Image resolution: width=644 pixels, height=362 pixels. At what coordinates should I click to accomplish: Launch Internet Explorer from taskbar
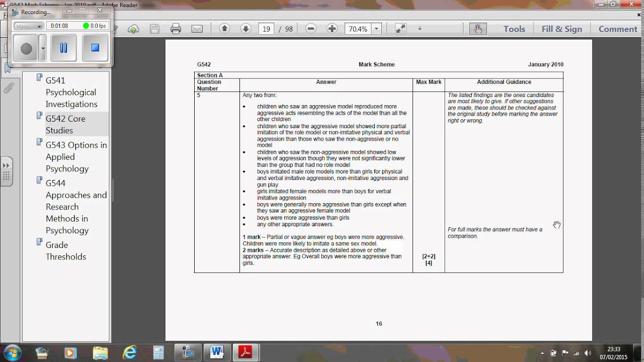130,352
